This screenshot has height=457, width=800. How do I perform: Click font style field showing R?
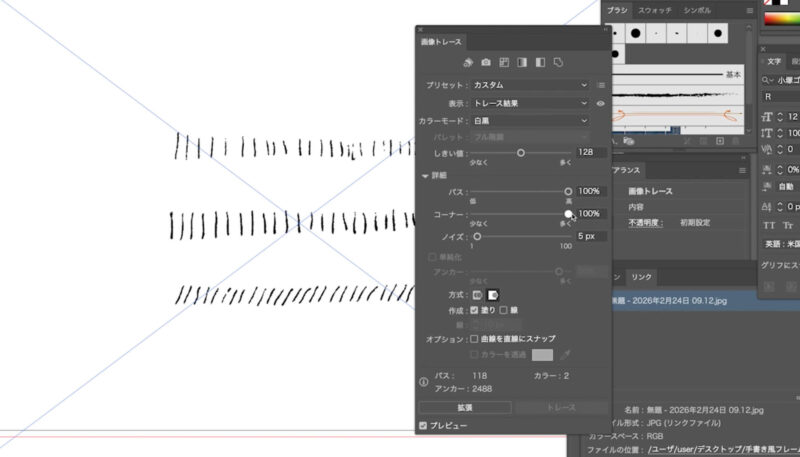click(x=781, y=96)
